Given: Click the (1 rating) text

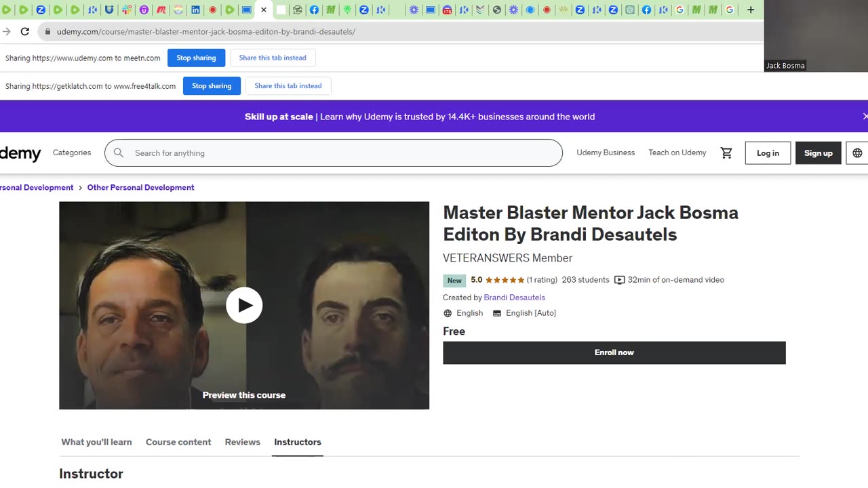Looking at the screenshot, I should tap(542, 280).
